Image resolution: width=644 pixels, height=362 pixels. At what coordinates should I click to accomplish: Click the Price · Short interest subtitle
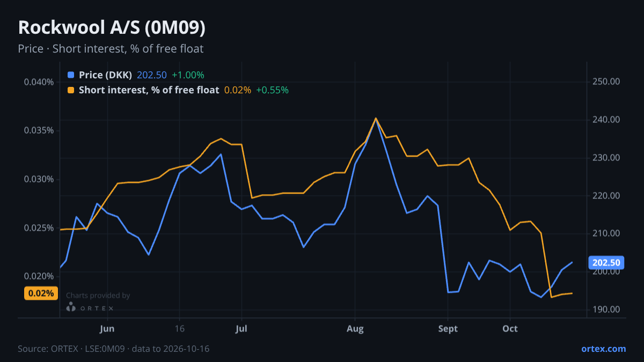click(111, 49)
